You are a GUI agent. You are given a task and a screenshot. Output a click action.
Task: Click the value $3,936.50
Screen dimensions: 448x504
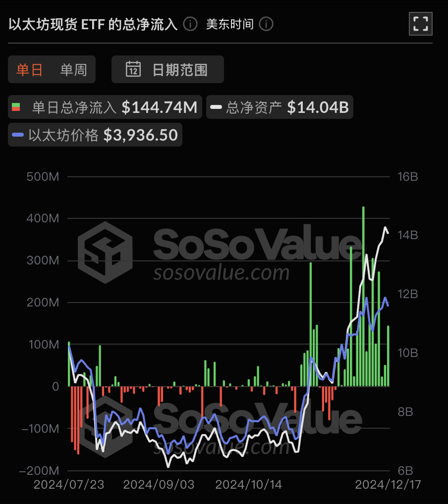(x=141, y=135)
